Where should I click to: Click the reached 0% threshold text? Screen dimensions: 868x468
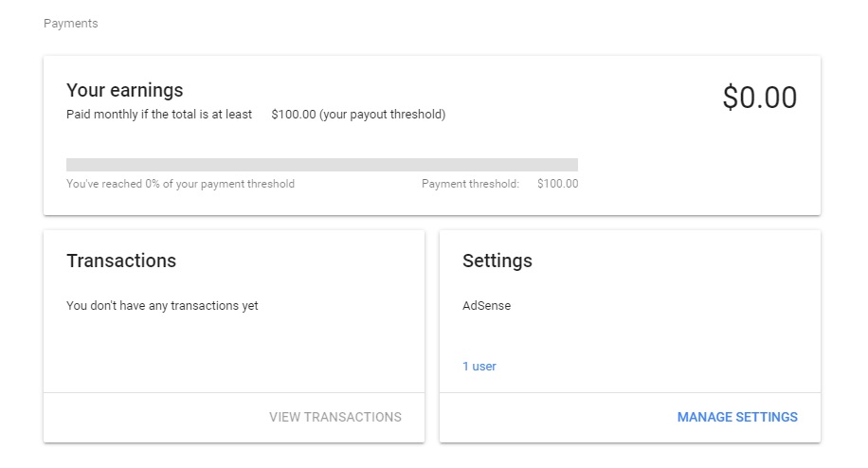click(x=180, y=184)
